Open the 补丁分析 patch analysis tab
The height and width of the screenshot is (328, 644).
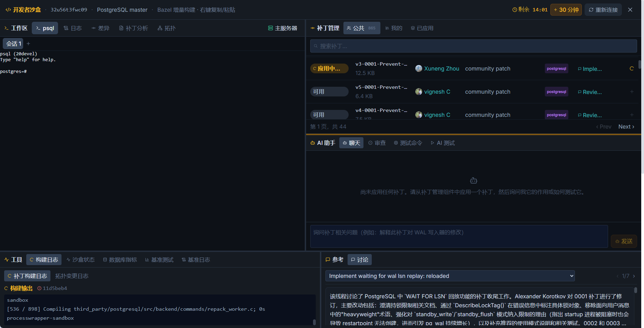point(133,28)
